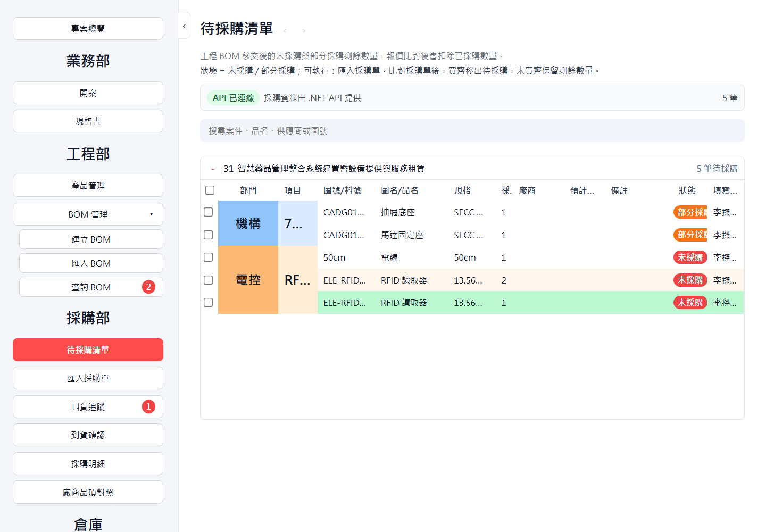Click the 預計... column header
Image resolution: width=766 pixels, height=532 pixels.
(582, 190)
